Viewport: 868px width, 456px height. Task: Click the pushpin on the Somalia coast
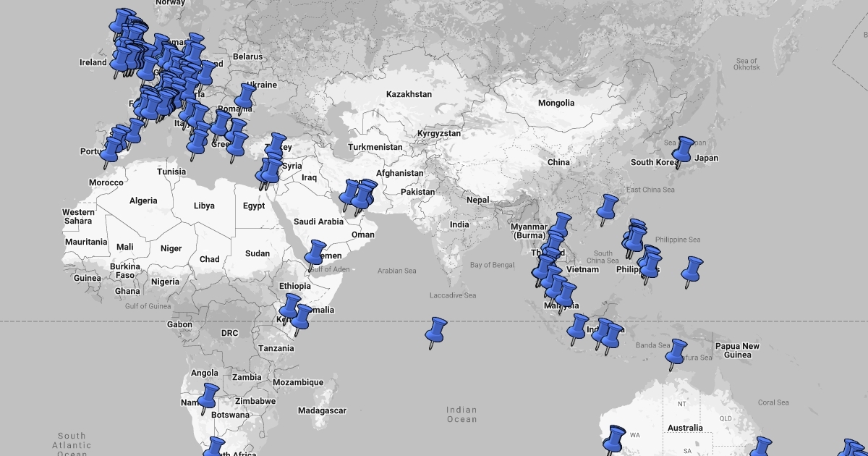302,318
